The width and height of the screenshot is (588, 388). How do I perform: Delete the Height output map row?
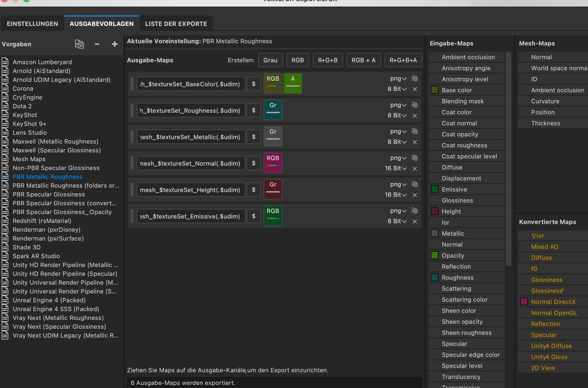[x=415, y=195]
